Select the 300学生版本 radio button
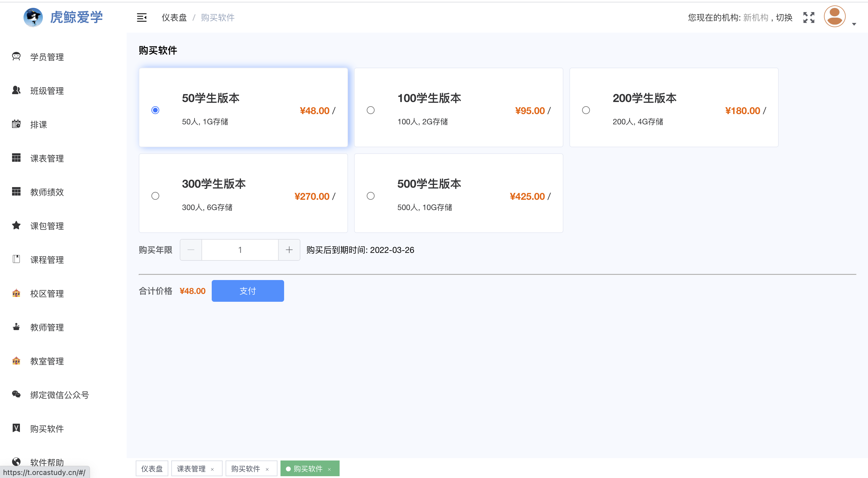This screenshot has height=478, width=868. pos(155,196)
